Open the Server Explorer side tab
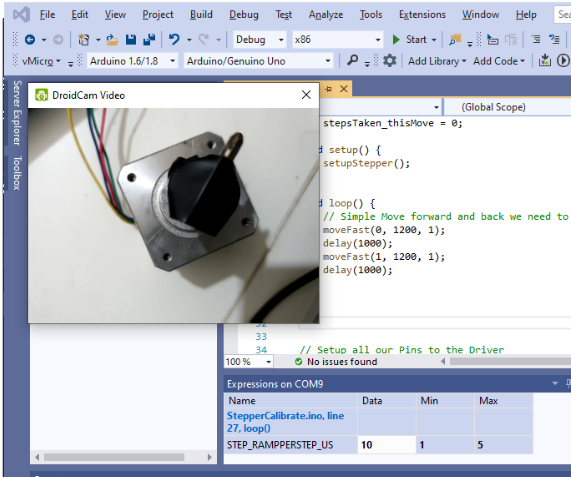The image size is (571, 477). pos(17,113)
